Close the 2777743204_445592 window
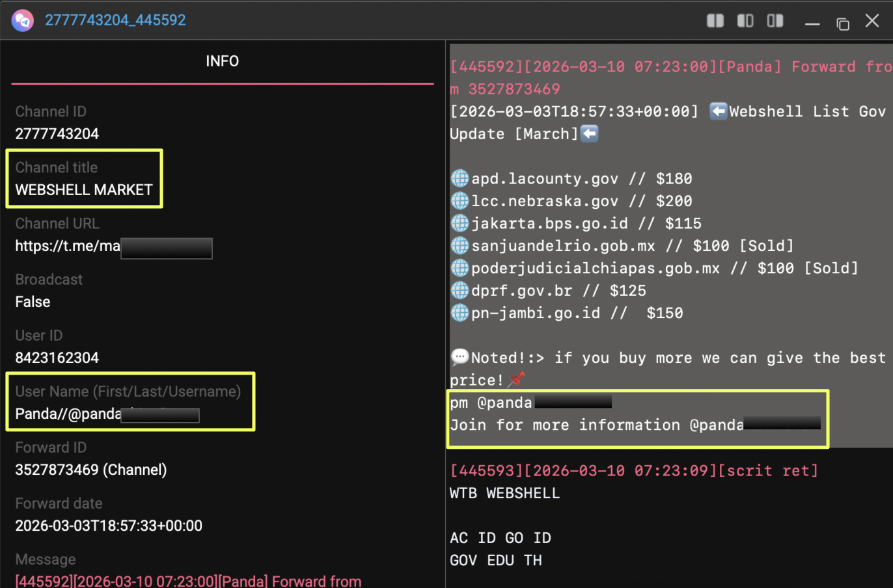This screenshot has width=893, height=588. [872, 21]
